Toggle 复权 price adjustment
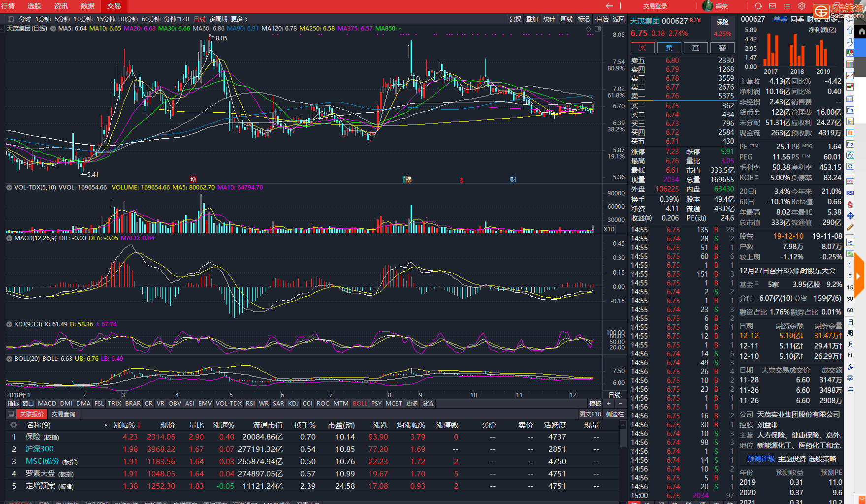The image size is (866, 504). pyautogui.click(x=515, y=19)
